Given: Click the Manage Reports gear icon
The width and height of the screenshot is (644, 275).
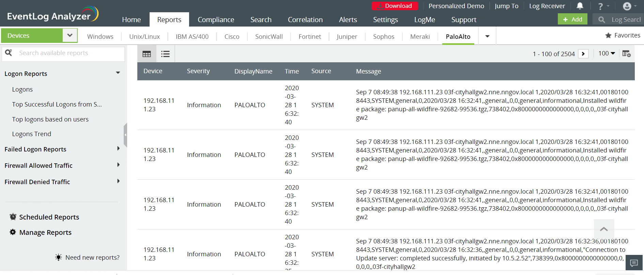Looking at the screenshot, I should 13,232.
